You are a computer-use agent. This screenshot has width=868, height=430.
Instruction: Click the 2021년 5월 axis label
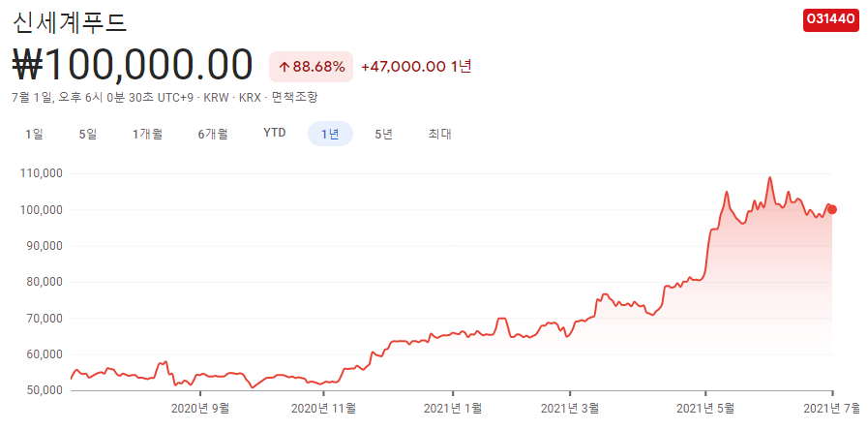point(705,409)
